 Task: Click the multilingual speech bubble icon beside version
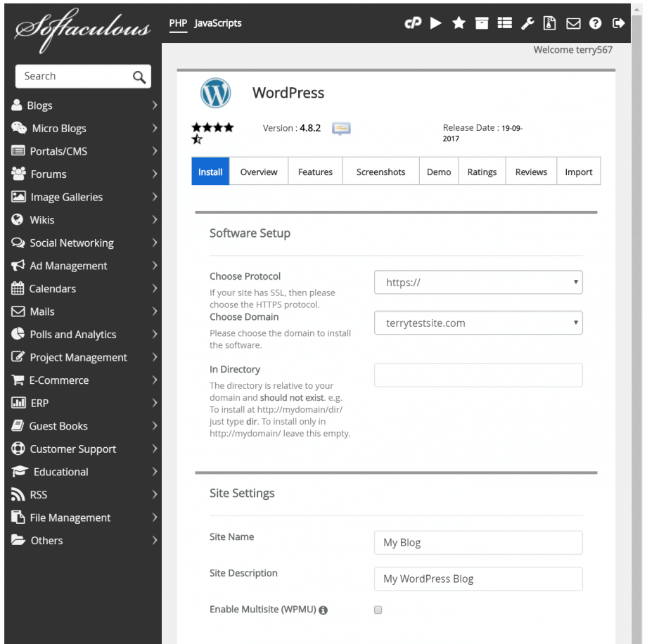click(341, 129)
